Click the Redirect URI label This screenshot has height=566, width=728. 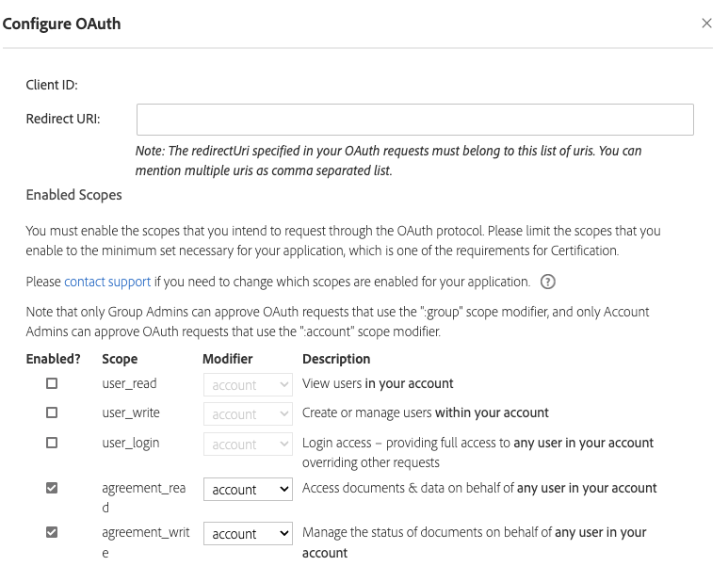[x=63, y=119]
